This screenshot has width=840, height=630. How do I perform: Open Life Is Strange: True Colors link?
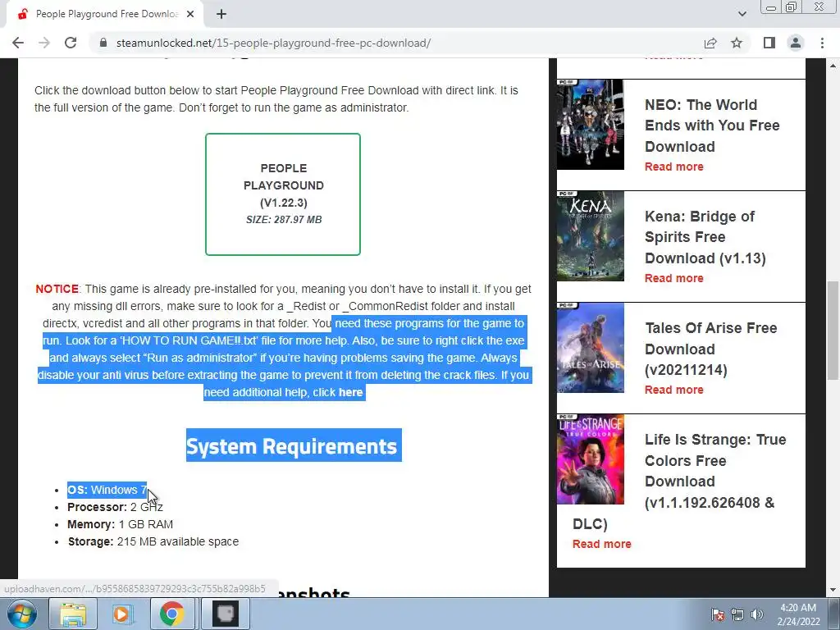click(715, 471)
